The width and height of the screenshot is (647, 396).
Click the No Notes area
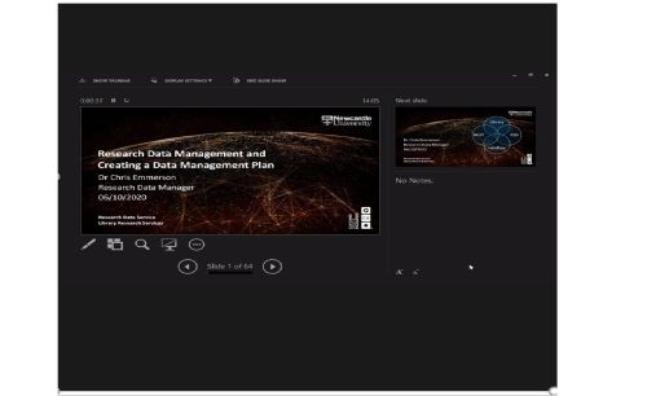(x=414, y=180)
